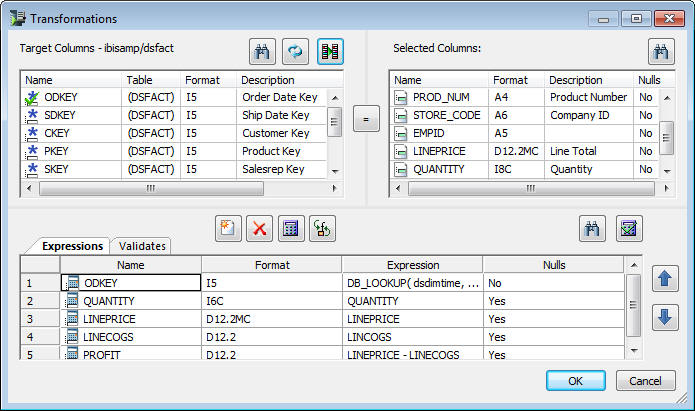
Task: Select the Expressions tab
Action: point(72,246)
